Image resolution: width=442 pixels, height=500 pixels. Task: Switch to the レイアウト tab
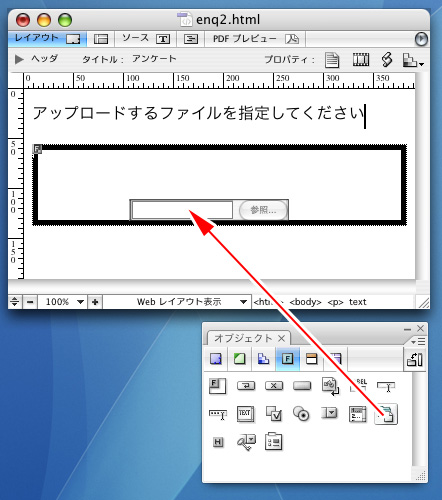click(47, 39)
